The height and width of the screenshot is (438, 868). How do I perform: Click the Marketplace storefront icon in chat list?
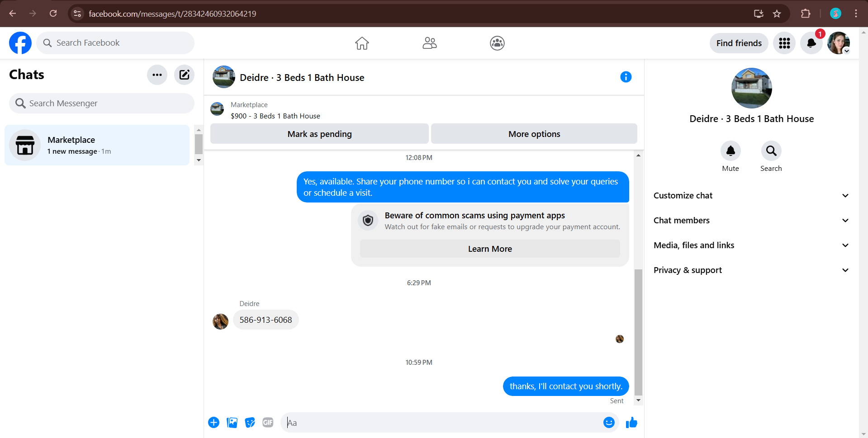coord(25,145)
